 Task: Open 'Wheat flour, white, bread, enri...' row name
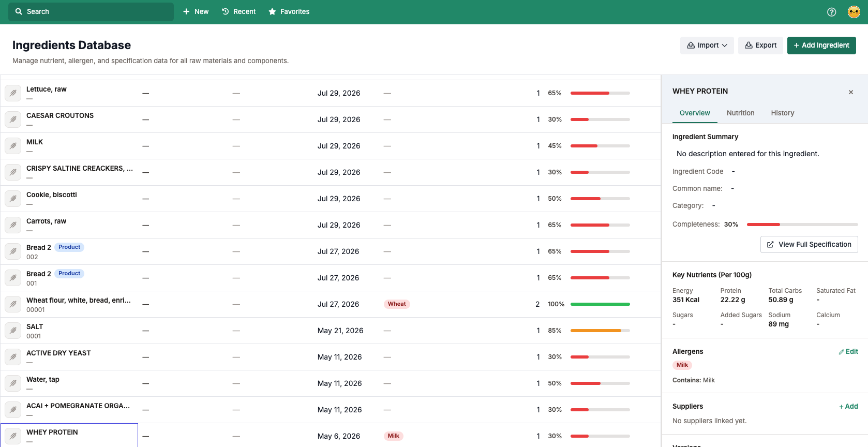point(79,300)
